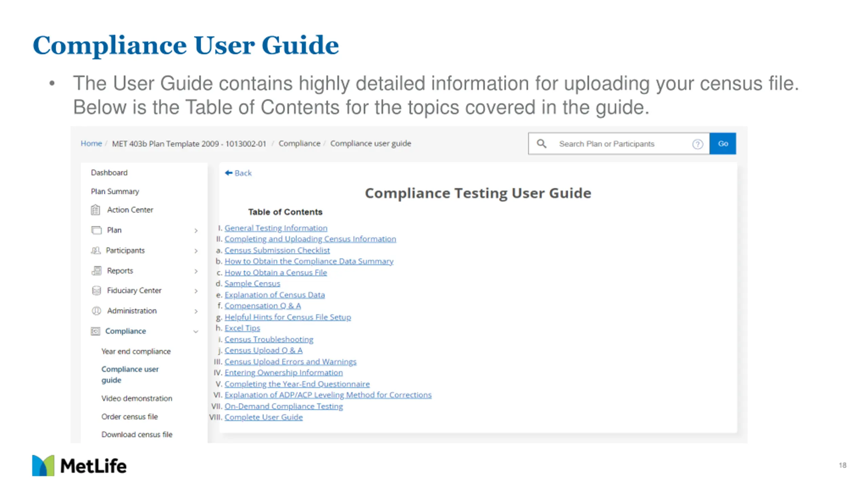
Task: Expand the Reports menu chevron
Action: [x=196, y=271]
